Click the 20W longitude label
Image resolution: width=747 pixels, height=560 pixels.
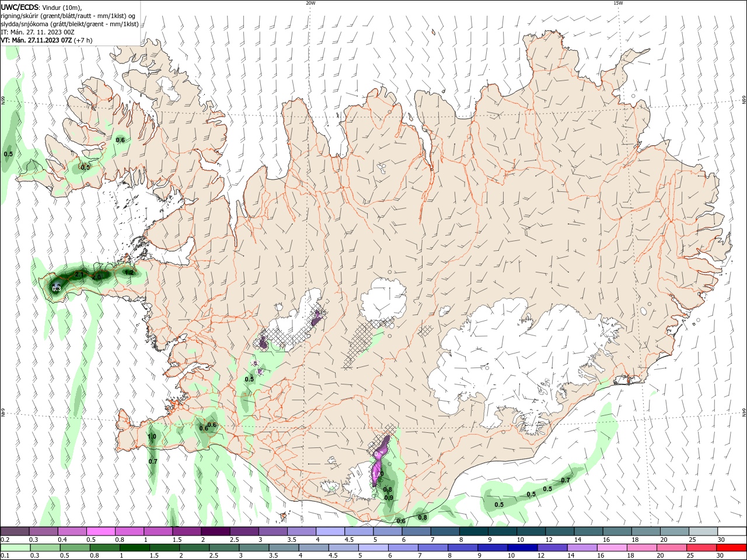[310, 3]
